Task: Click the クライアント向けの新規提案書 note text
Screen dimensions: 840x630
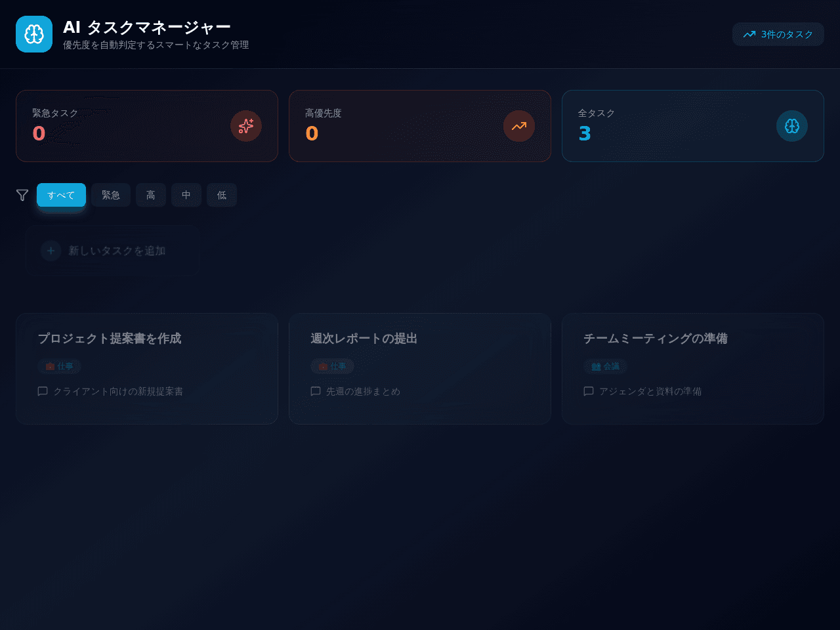Action: point(118,391)
